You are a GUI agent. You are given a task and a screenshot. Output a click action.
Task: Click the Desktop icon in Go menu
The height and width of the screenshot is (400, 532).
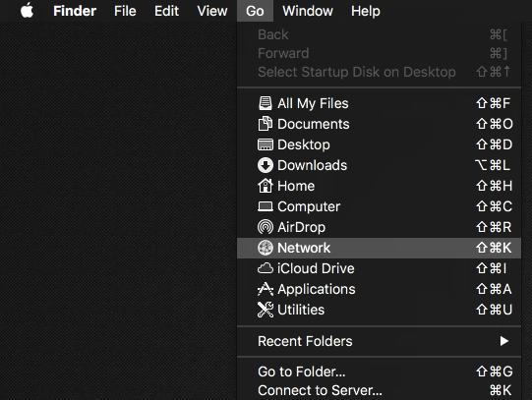click(x=265, y=144)
